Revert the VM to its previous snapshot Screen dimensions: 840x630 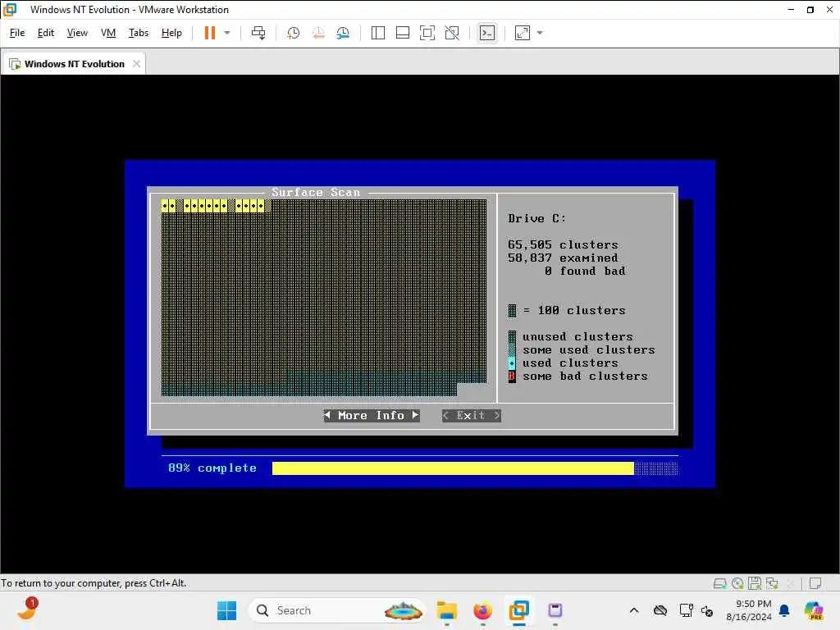tap(318, 33)
